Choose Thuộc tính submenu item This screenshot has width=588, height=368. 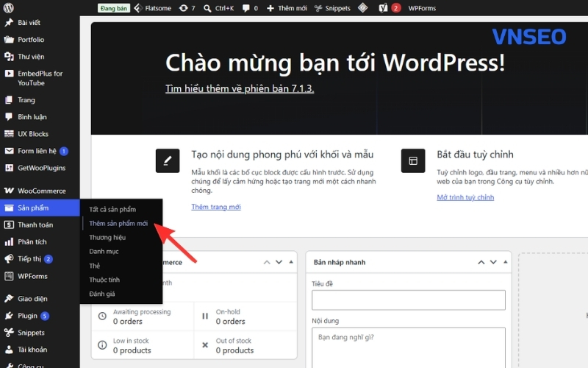tap(104, 280)
